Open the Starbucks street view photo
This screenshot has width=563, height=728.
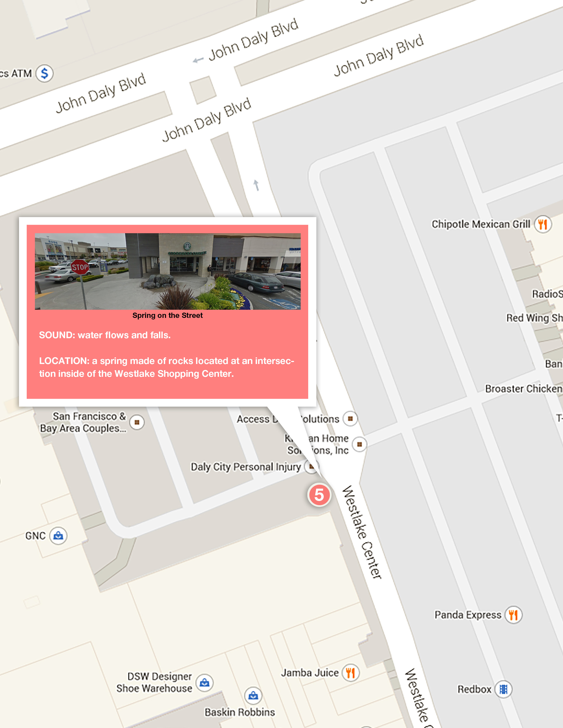[168, 271]
